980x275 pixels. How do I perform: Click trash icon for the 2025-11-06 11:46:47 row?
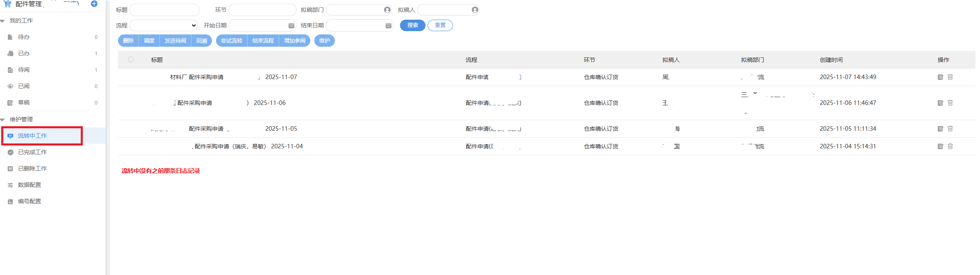950,103
